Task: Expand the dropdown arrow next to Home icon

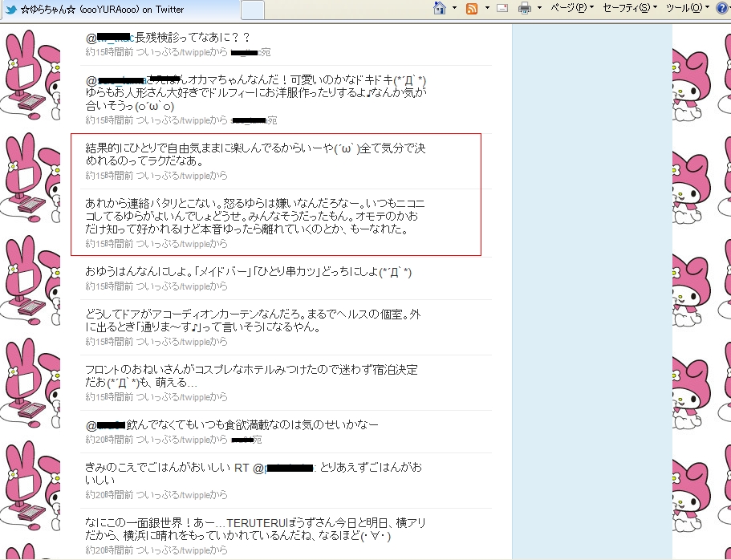Action: point(454,8)
